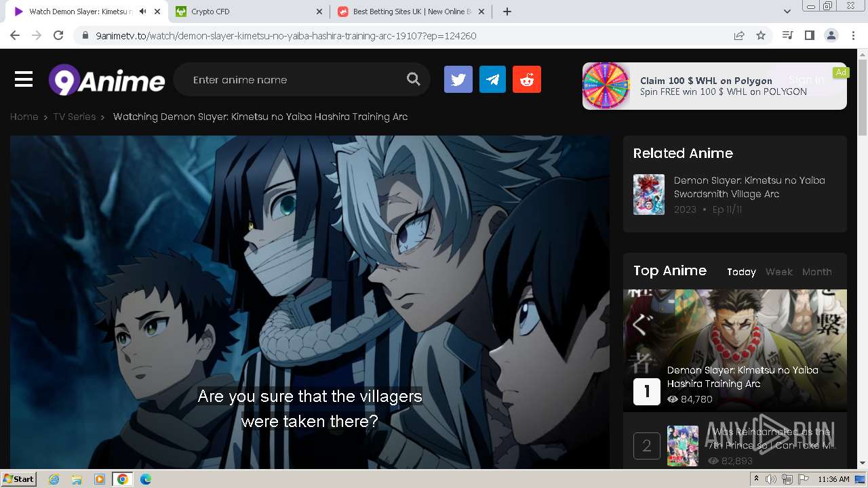Open the Reddit share button
Screen dimensions: 868x488
click(527, 79)
